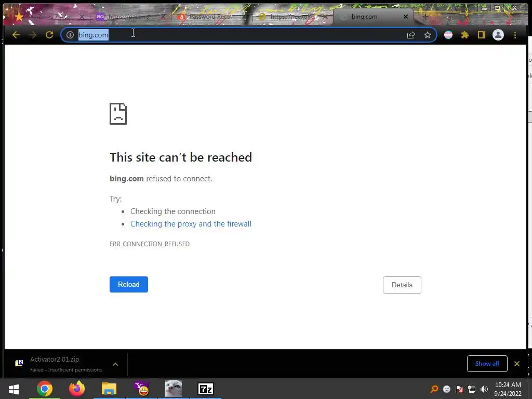Close the Windows 7 tab

point(82,16)
